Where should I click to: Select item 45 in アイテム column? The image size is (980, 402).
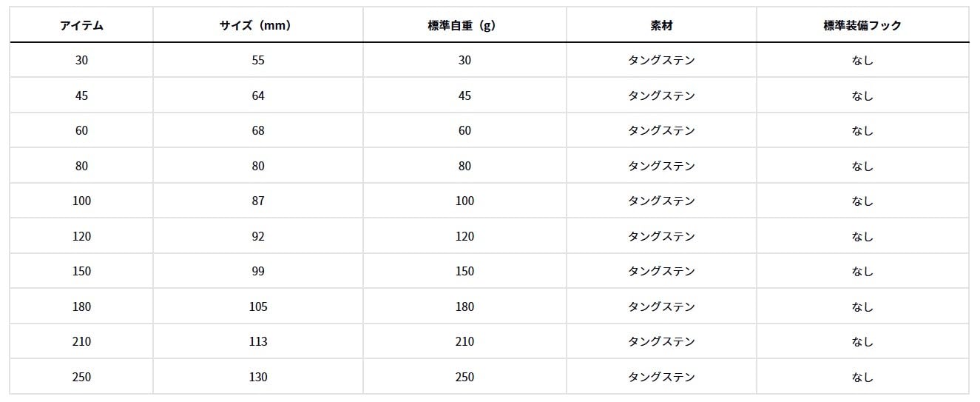[x=81, y=96]
